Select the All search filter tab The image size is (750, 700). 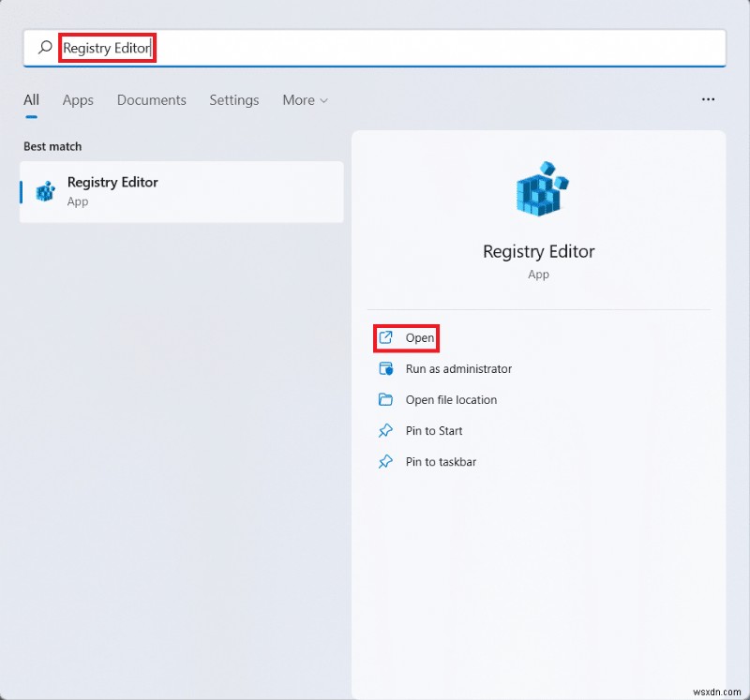31,99
